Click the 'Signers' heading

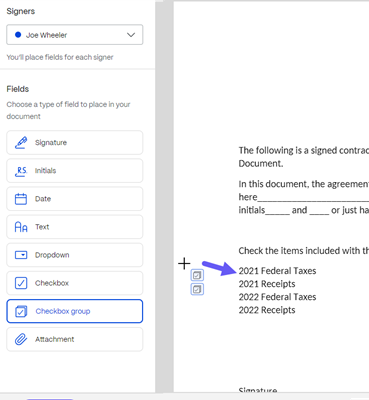21,11
